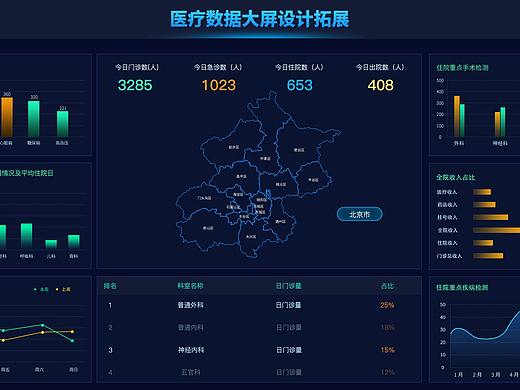Sort table by 占比 column header
Screen dimensions: 520x390
[x=387, y=286]
